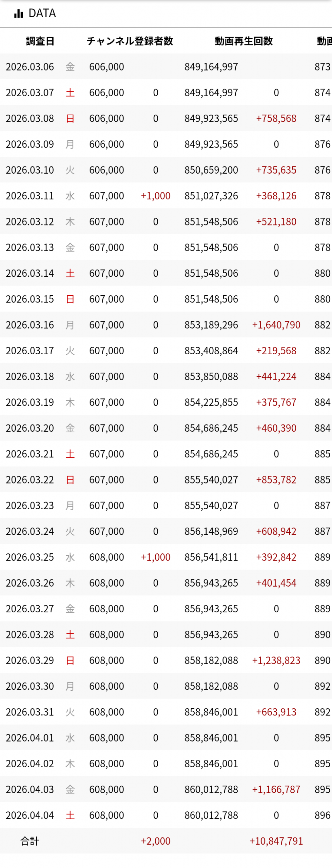Click the +1,640,790 view increase value
The image size is (332, 868).
click(276, 325)
